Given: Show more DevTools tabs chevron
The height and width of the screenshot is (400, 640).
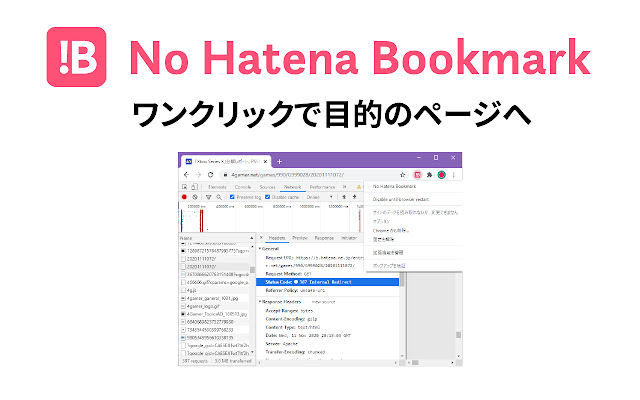Looking at the screenshot, I should (345, 187).
